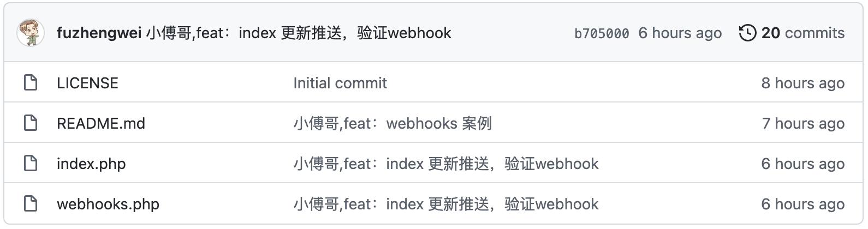Open the index.php row commit message
The height and width of the screenshot is (229, 868).
[446, 164]
